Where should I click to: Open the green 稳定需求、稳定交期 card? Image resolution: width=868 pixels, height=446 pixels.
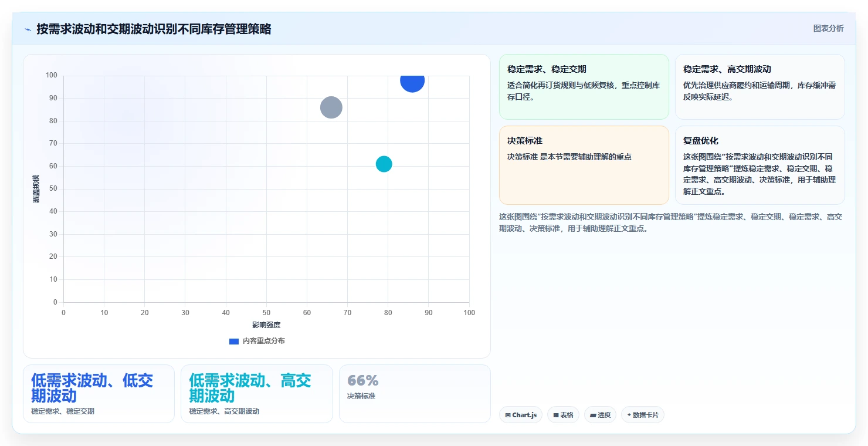coord(584,87)
